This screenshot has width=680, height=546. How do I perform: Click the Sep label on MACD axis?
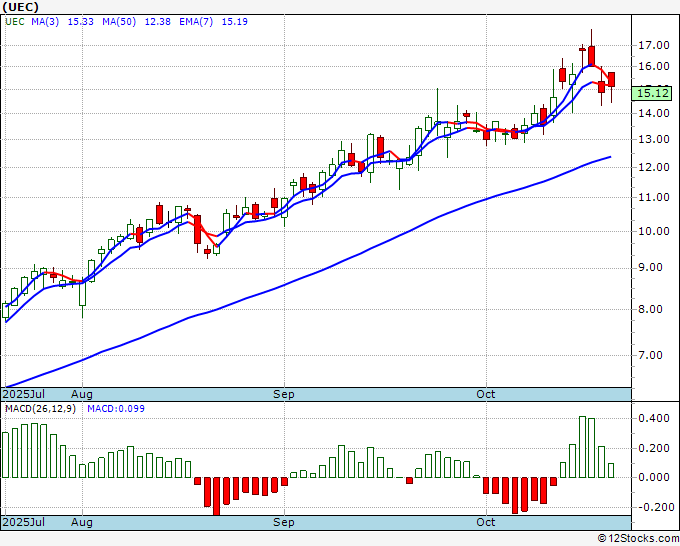click(284, 522)
